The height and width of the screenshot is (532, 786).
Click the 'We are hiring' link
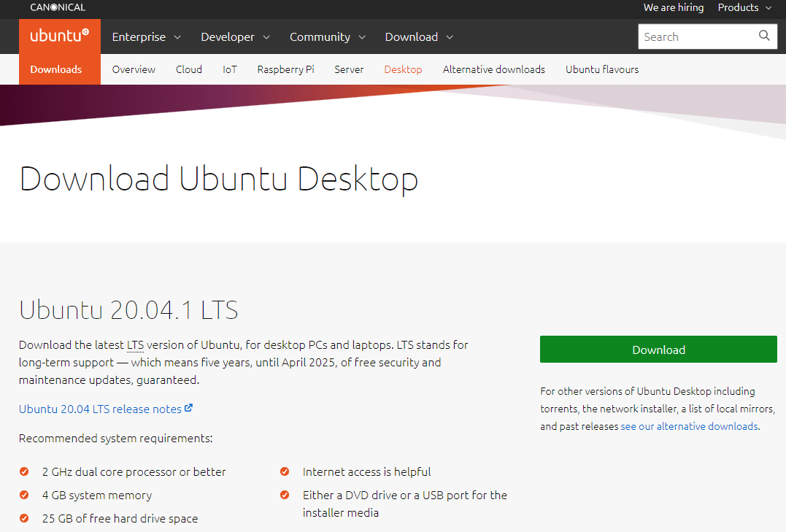673,7
